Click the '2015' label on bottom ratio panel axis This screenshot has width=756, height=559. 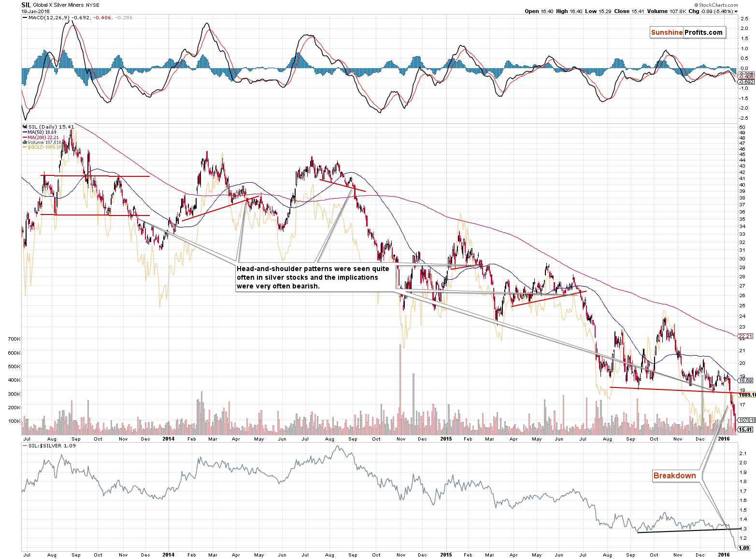coord(446,555)
